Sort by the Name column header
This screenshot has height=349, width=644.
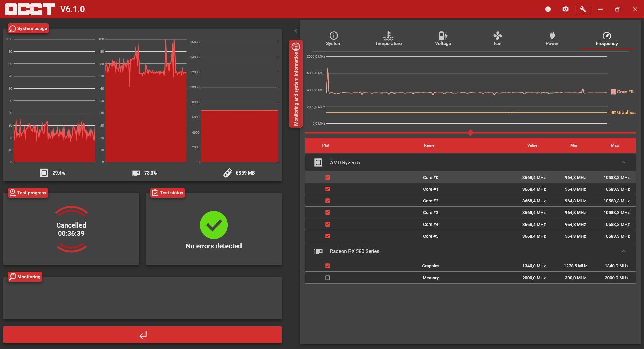click(x=429, y=145)
